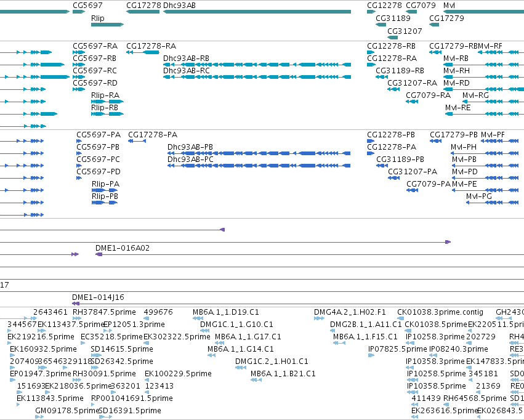Click the DME1-014J16 clone label
This screenshot has height=420, width=524.
pyautogui.click(x=98, y=297)
